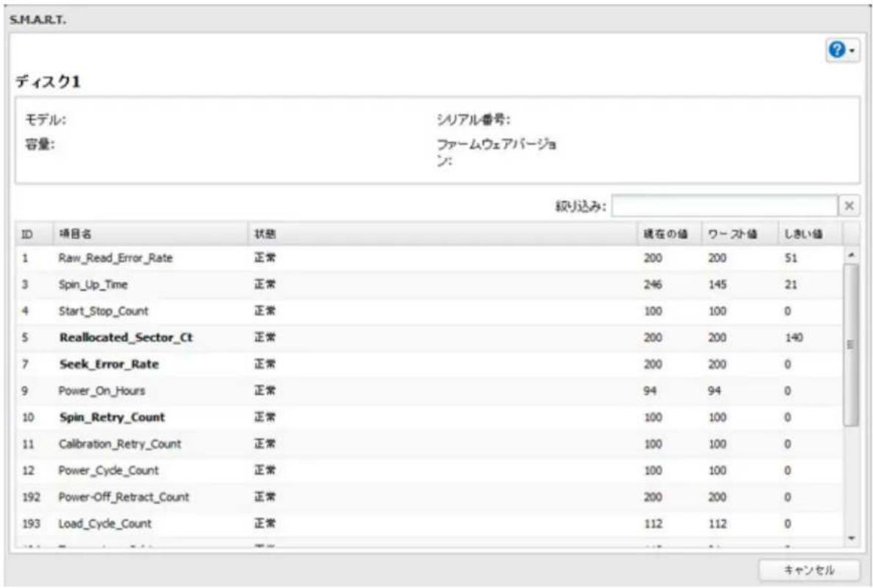Click threshold 140 for Reallocated_Sector_Ct
Image resolution: width=873 pixels, height=588 pixels.
coord(794,337)
